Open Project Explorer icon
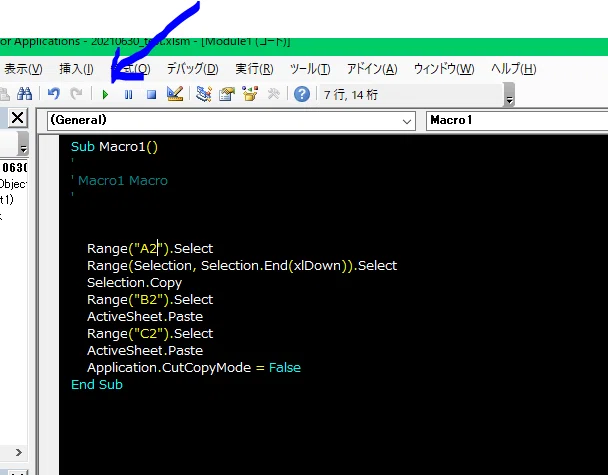The image size is (608, 475). pyautogui.click(x=204, y=94)
